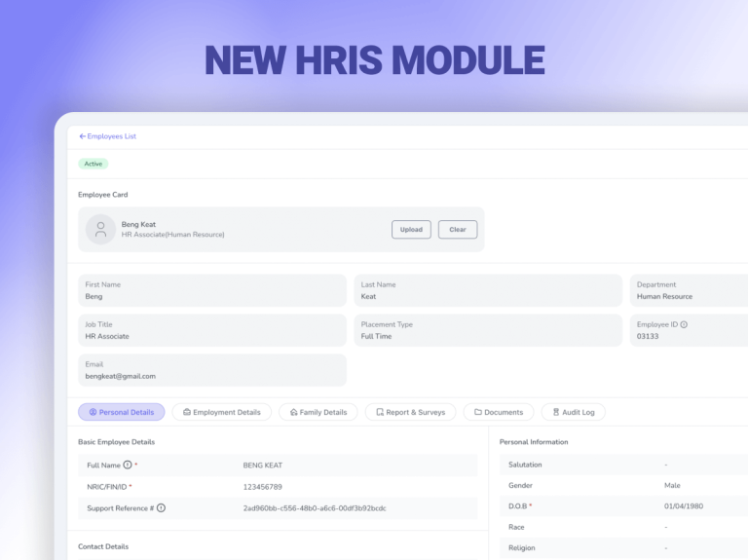Go to the Report & Surveys tab
This screenshot has width=748, height=560.
pos(410,412)
